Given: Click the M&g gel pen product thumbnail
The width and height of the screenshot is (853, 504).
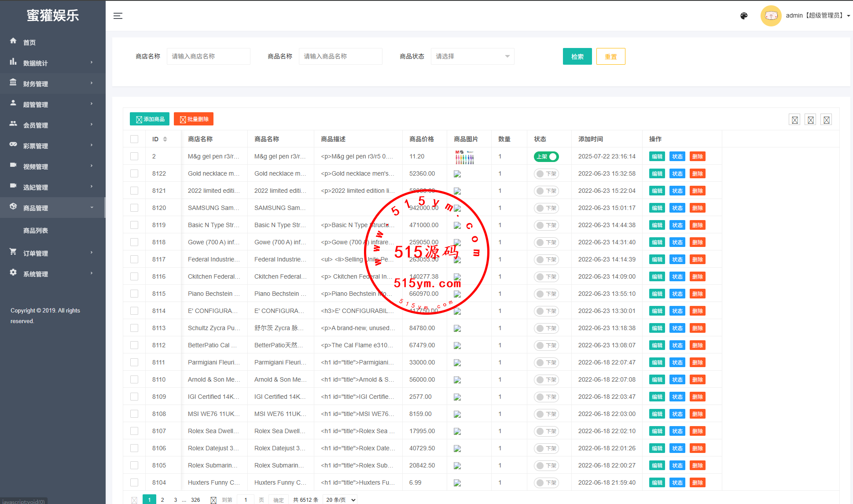Looking at the screenshot, I should pos(464,157).
